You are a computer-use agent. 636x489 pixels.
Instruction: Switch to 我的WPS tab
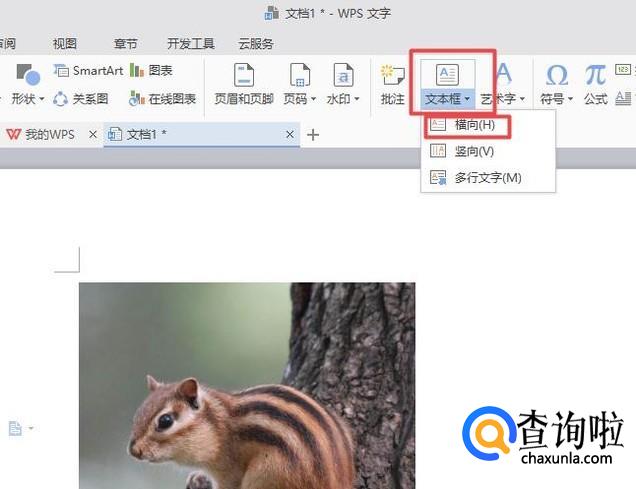click(x=50, y=134)
